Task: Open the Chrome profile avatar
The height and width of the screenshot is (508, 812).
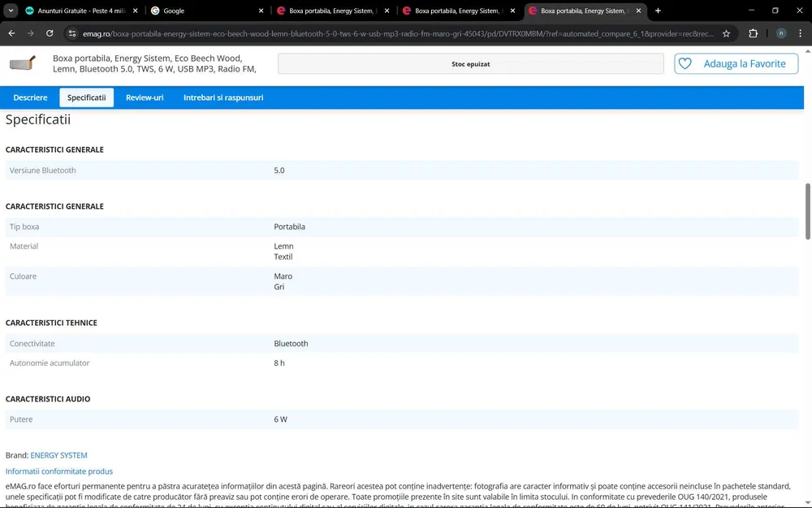Action: (x=780, y=33)
